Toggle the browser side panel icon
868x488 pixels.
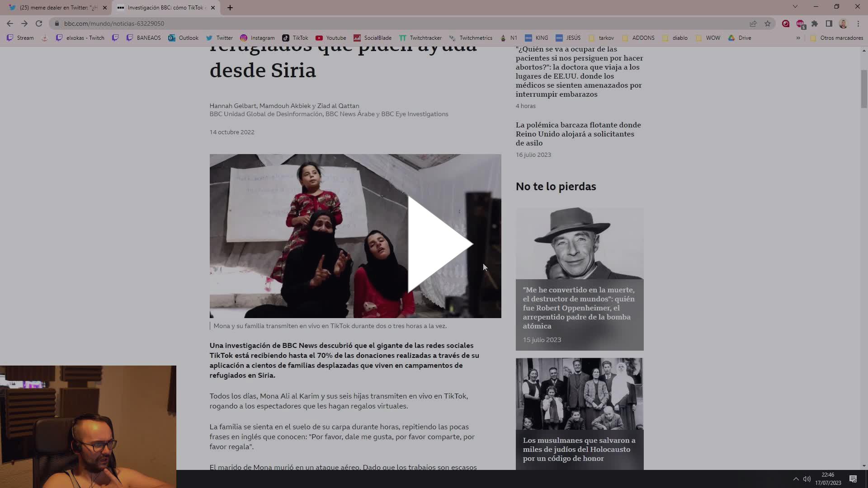click(x=829, y=23)
